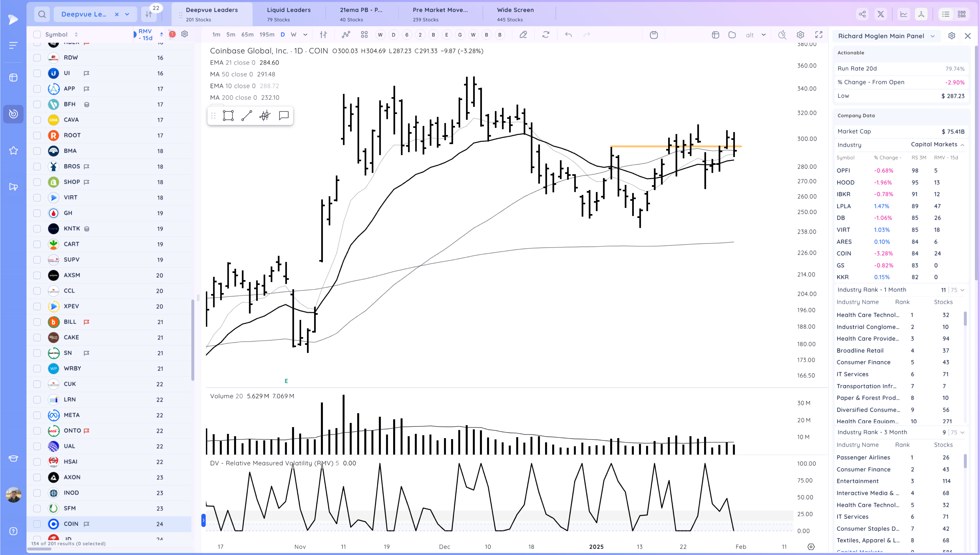
Task: Click the eraser/pencil drawing icon
Action: (523, 35)
